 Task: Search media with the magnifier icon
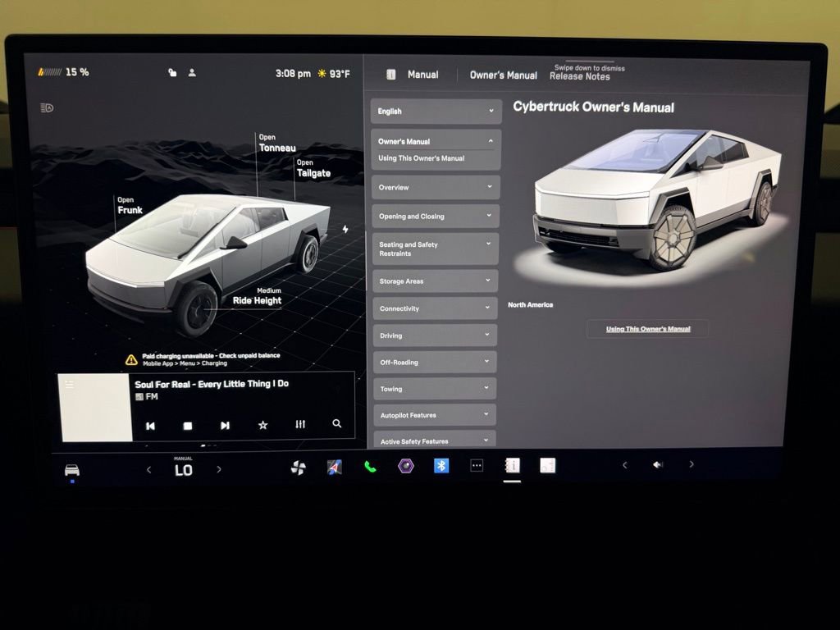pyautogui.click(x=336, y=423)
